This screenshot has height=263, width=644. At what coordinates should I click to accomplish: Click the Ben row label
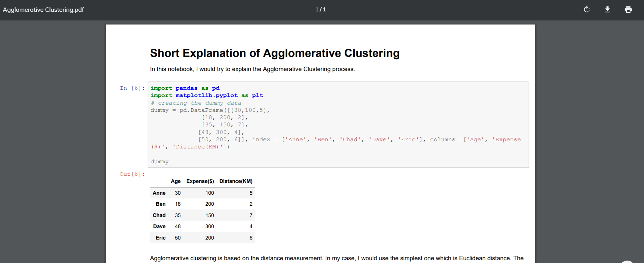[x=160, y=204]
